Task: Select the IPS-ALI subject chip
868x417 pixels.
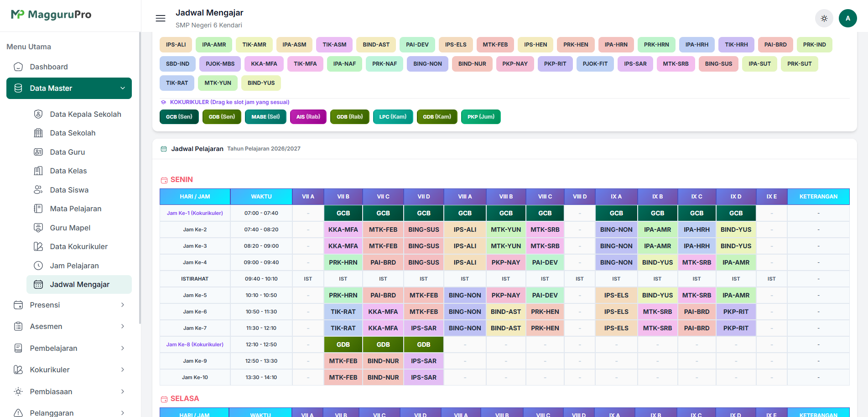Action: click(176, 45)
